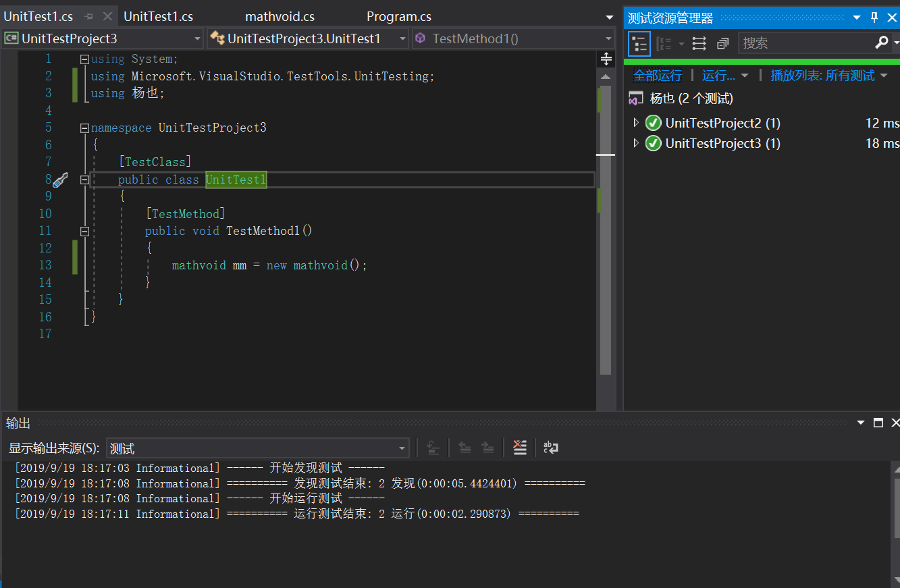Viewport: 900px width, 588px height.
Task: Collapse the using directives block
Action: point(84,59)
